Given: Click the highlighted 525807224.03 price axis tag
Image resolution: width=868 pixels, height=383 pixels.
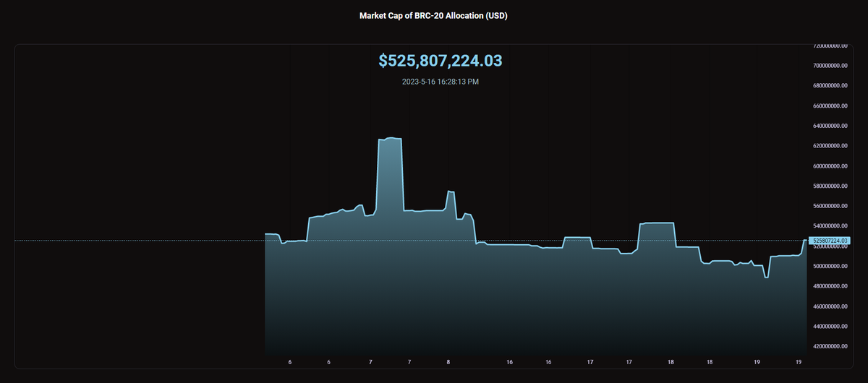Looking at the screenshot, I should [x=830, y=240].
